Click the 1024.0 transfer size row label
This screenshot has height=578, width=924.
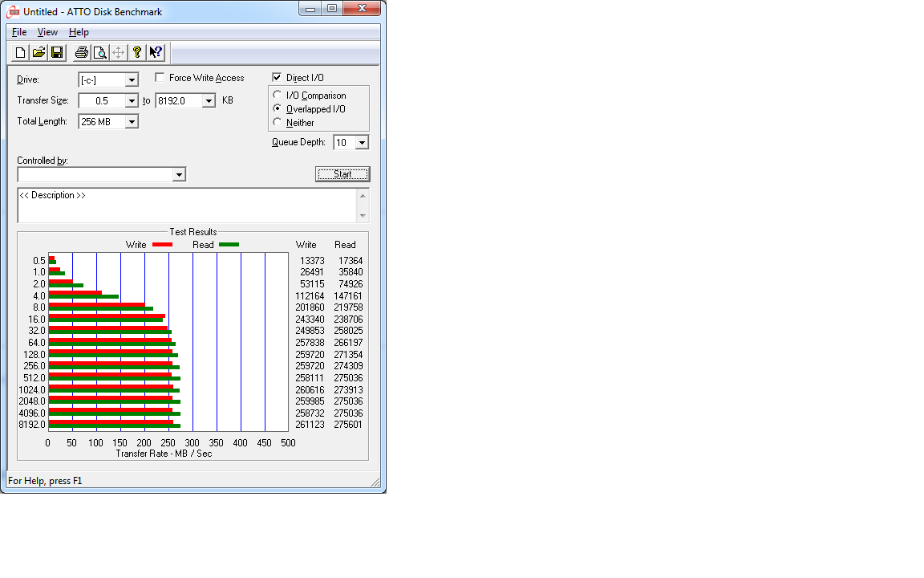click(32, 389)
